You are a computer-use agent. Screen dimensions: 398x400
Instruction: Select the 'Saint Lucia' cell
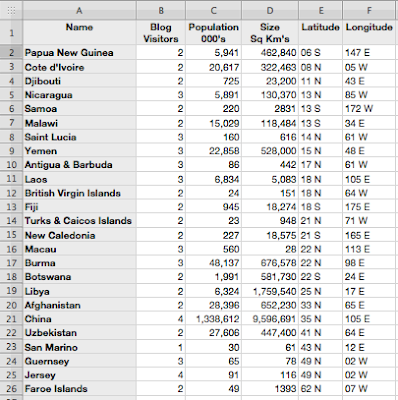point(79,137)
